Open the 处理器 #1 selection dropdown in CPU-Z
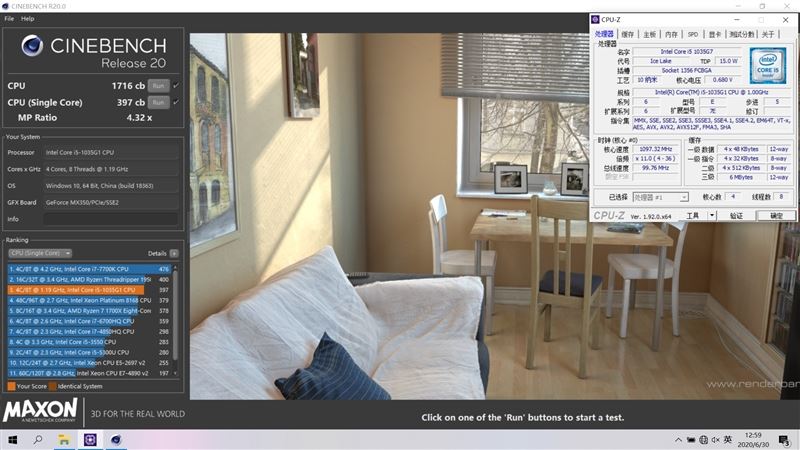This screenshot has height=450, width=800. tap(661, 197)
